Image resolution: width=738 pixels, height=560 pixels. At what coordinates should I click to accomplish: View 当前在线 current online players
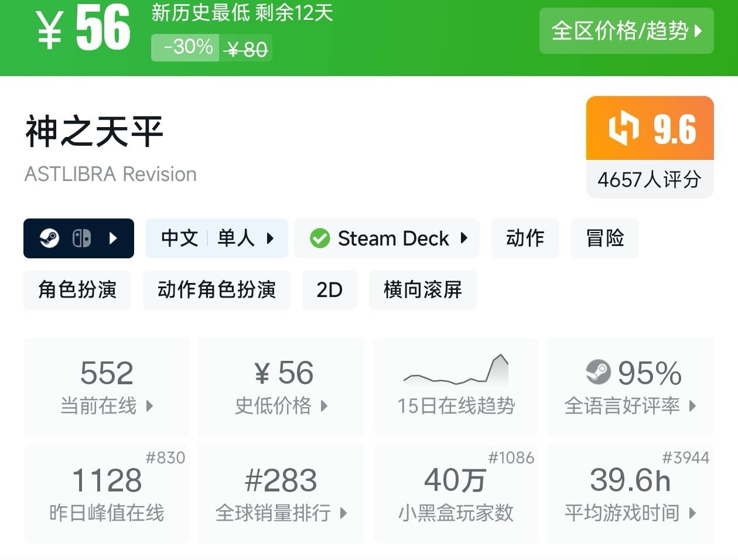click(107, 386)
